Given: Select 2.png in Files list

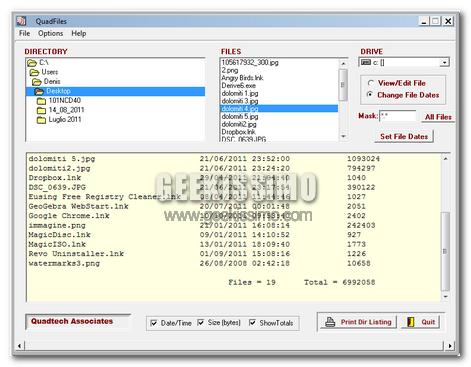Looking at the screenshot, I should click(x=230, y=70).
